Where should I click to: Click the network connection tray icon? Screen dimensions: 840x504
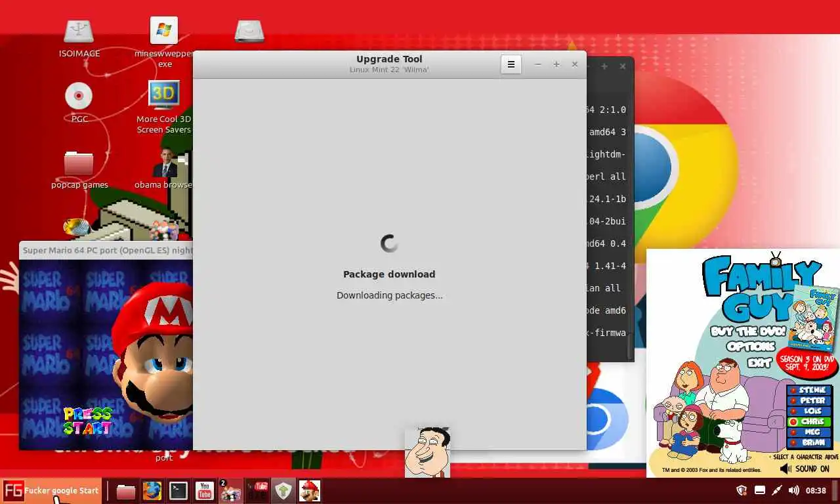777,490
